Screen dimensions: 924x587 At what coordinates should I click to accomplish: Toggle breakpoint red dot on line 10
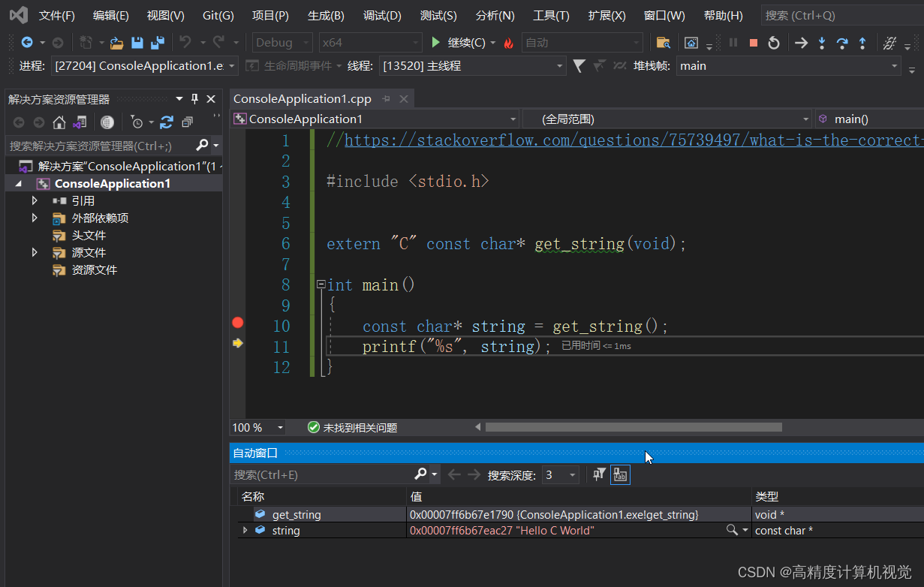[x=238, y=323]
